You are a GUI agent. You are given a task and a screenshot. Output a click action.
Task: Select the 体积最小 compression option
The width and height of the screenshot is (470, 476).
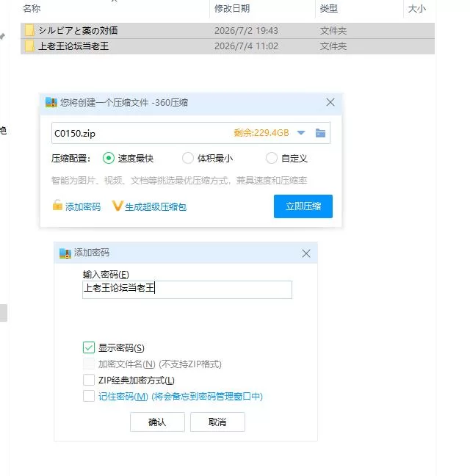[188, 158]
